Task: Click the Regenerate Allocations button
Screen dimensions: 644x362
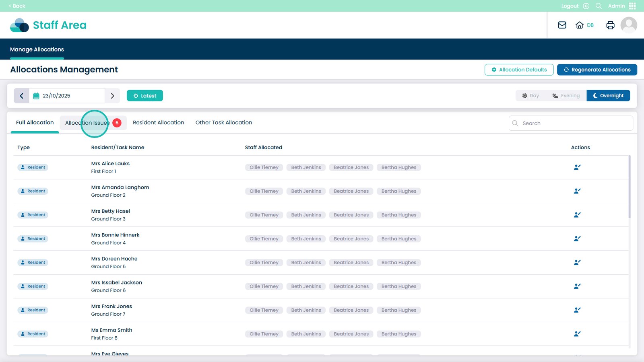Action: coord(597,70)
